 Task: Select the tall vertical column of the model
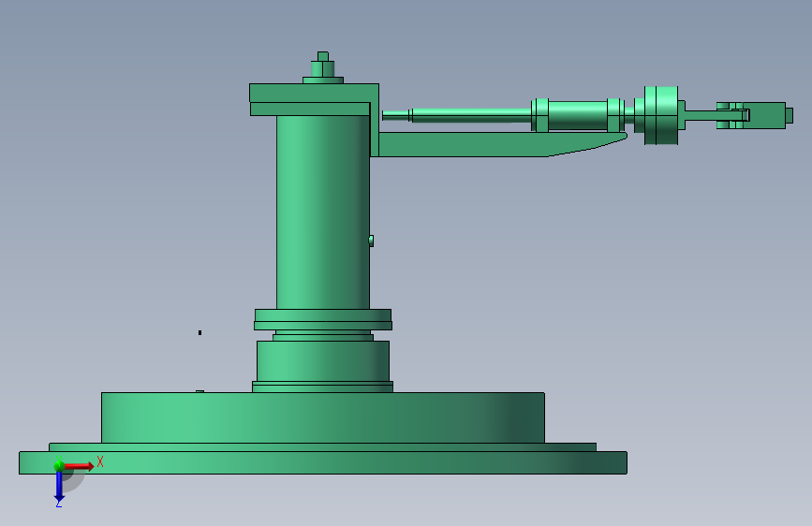click(x=322, y=212)
